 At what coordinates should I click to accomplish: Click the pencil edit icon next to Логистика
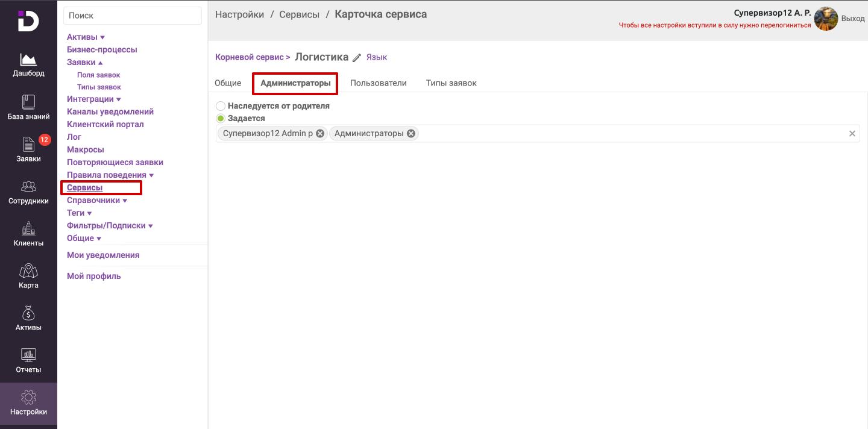pos(357,58)
